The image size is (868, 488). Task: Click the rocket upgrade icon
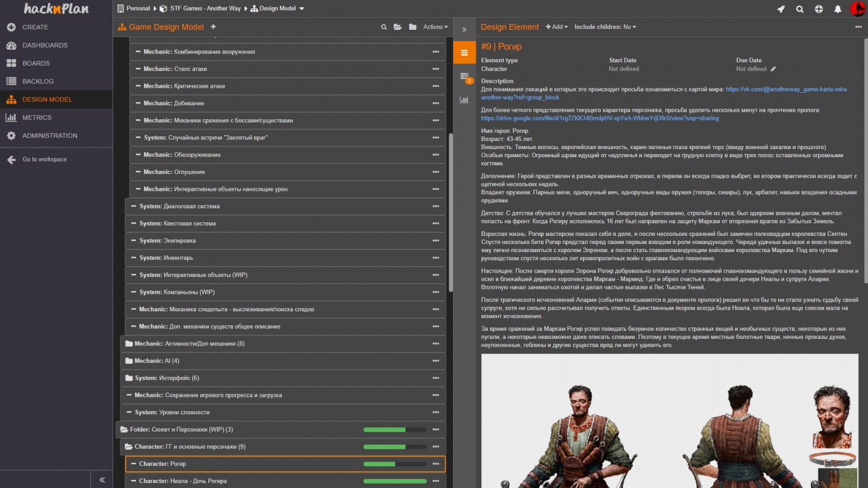pyautogui.click(x=781, y=9)
